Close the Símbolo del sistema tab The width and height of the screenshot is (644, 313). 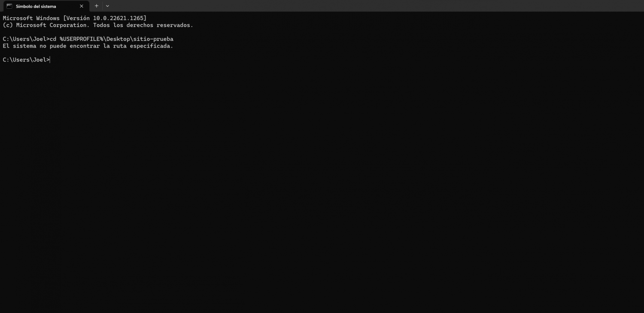pyautogui.click(x=82, y=6)
